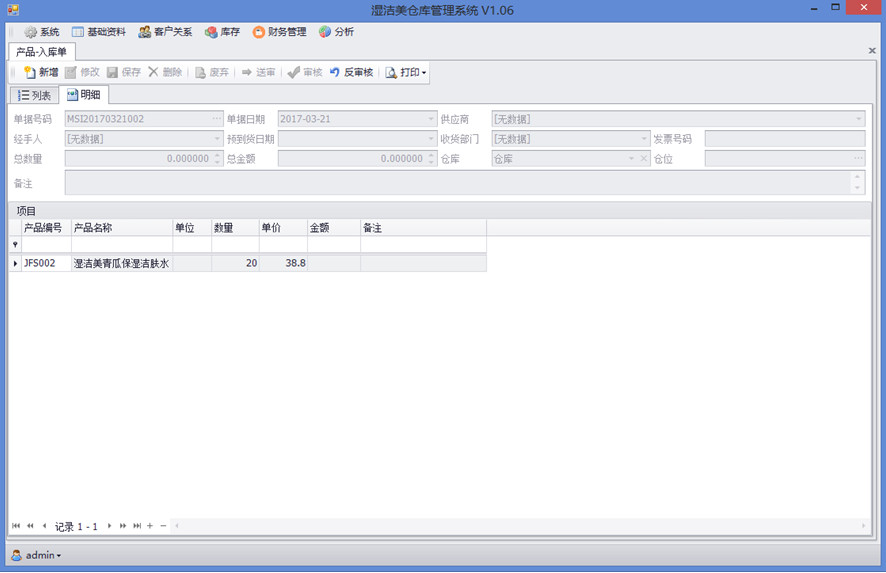Click the 备注 memo scroll up arrow
The width and height of the screenshot is (886, 573).
coord(857,177)
